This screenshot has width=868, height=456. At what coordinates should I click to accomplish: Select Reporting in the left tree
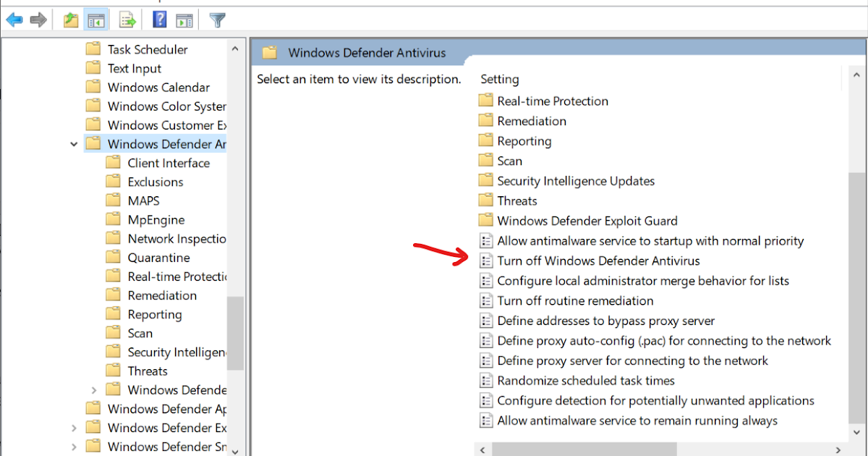(x=154, y=314)
